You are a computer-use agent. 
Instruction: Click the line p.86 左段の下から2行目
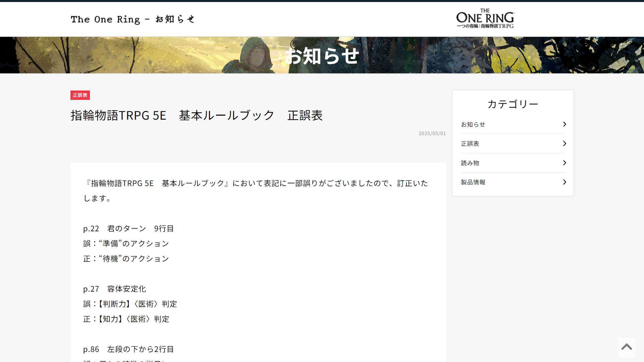pyautogui.click(x=128, y=349)
